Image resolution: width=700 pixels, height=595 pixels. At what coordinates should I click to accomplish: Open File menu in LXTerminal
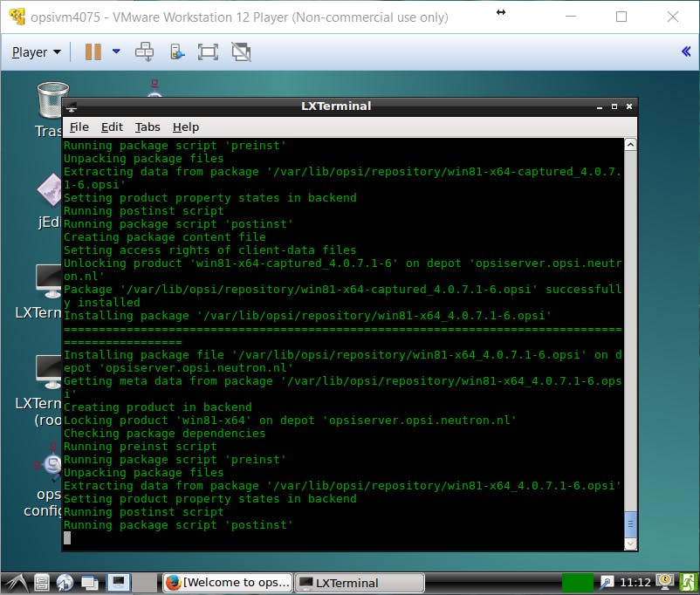pyautogui.click(x=79, y=127)
